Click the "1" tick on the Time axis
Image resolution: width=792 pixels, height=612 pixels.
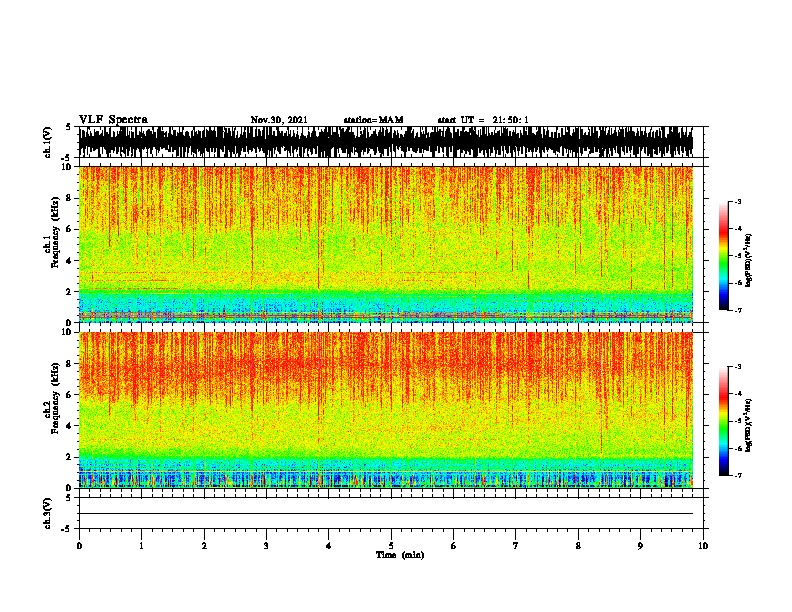(x=141, y=546)
